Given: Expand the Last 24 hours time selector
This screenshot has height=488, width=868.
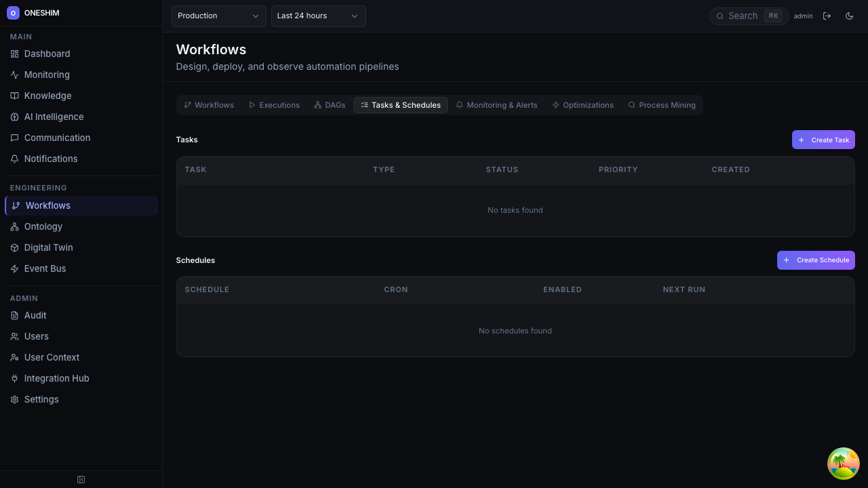Looking at the screenshot, I should [x=318, y=16].
